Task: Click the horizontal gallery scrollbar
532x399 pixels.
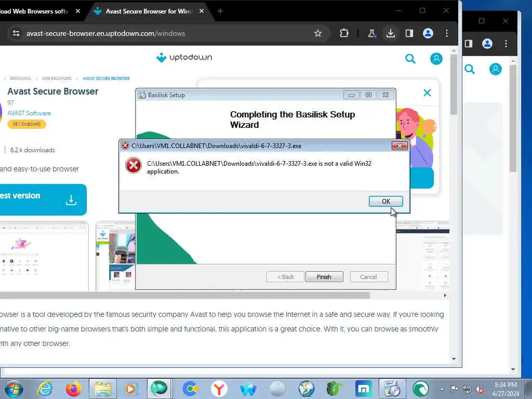Action: coord(185,296)
